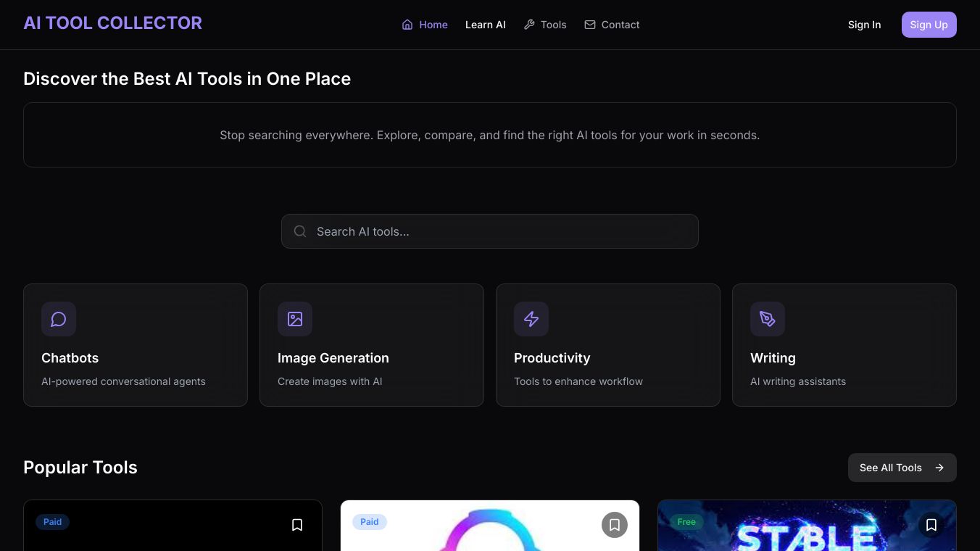The image size is (980, 551).
Task: Click the Tools wrench icon
Action: 529,25
